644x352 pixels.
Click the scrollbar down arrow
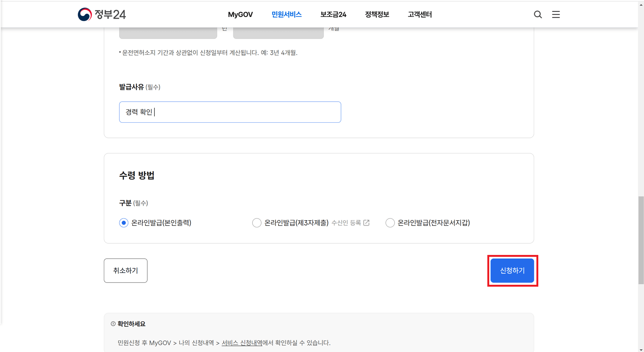tap(641, 349)
